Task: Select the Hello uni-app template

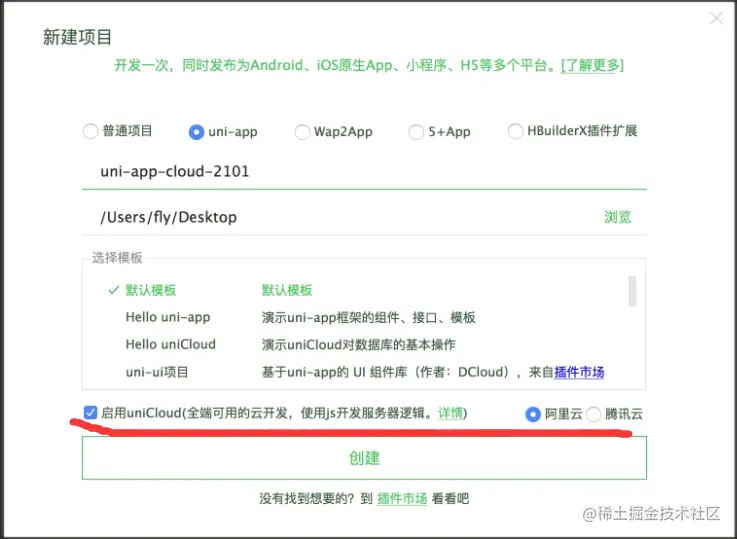Action: (x=168, y=317)
